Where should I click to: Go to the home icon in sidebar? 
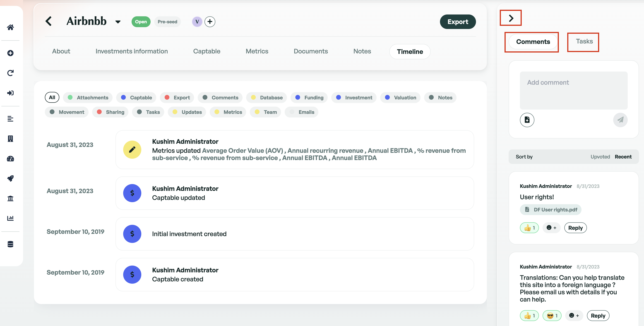[10, 27]
